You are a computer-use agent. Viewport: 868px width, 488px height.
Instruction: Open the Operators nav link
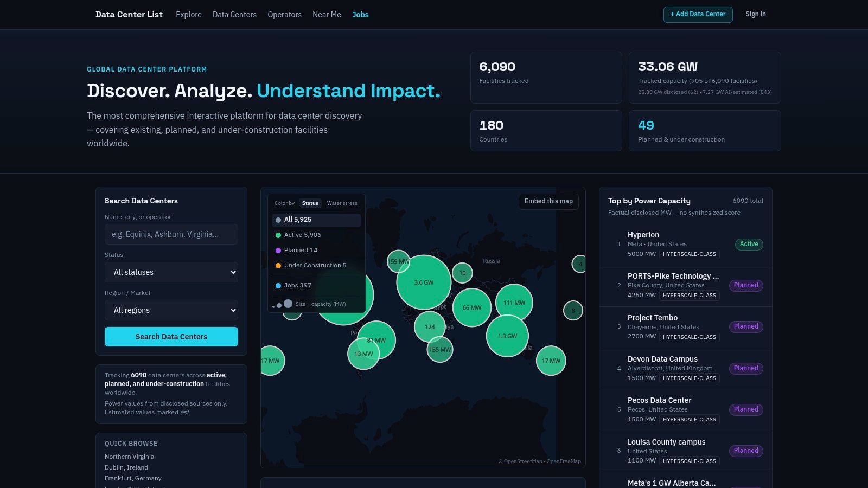tap(284, 15)
